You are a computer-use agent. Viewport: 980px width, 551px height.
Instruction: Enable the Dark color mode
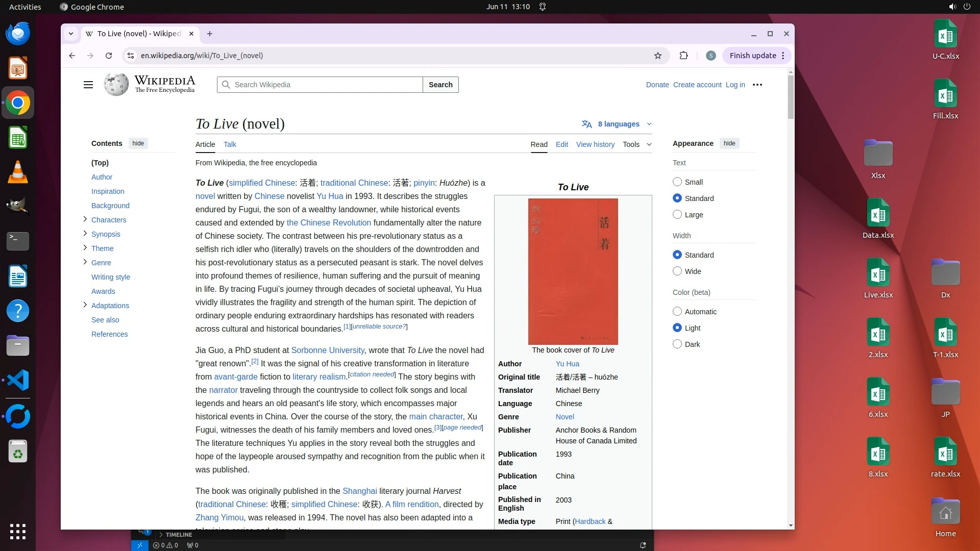point(677,344)
